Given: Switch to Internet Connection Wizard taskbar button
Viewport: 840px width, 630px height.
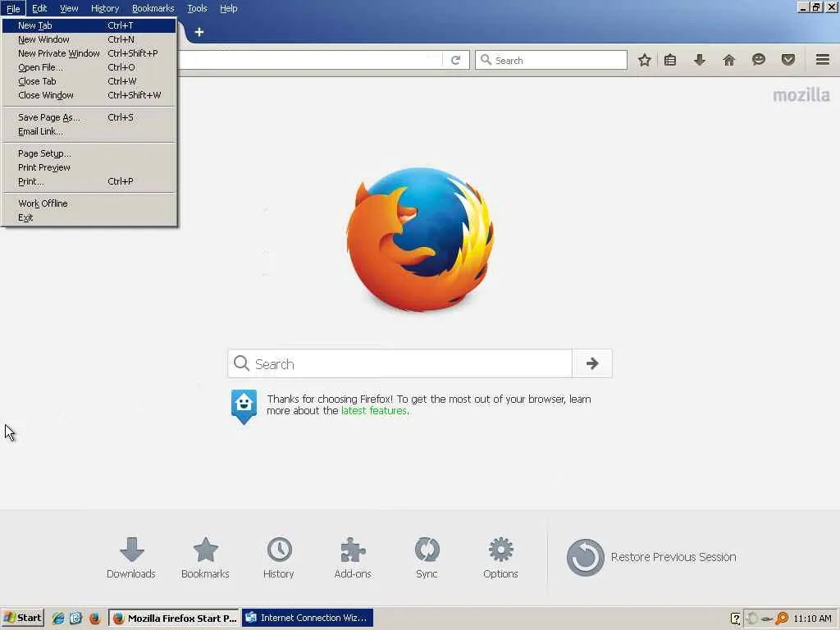Looking at the screenshot, I should pos(308,619).
